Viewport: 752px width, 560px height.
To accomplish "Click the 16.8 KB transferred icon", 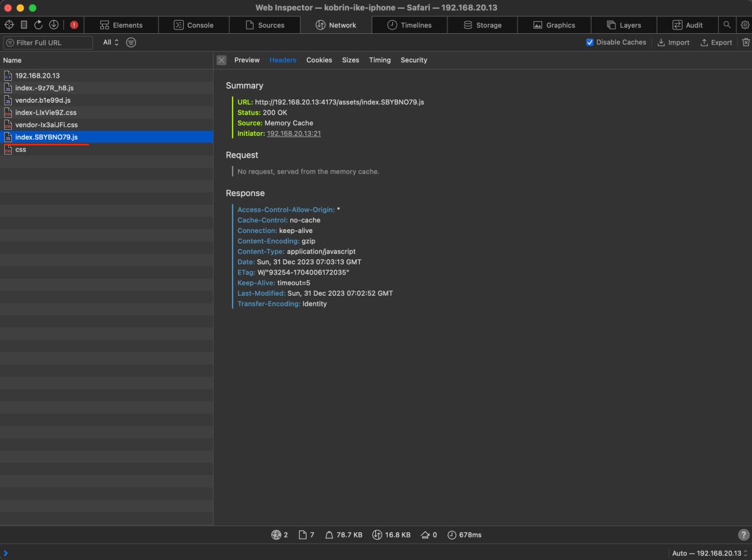I will (377, 535).
